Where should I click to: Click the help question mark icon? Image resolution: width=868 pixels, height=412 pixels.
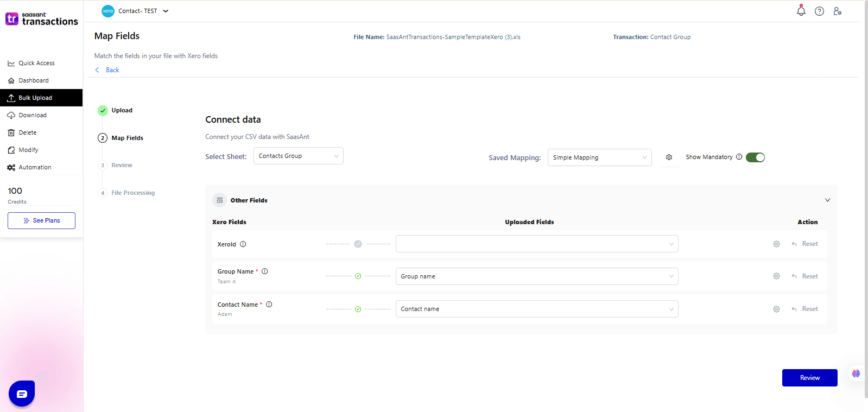click(819, 11)
